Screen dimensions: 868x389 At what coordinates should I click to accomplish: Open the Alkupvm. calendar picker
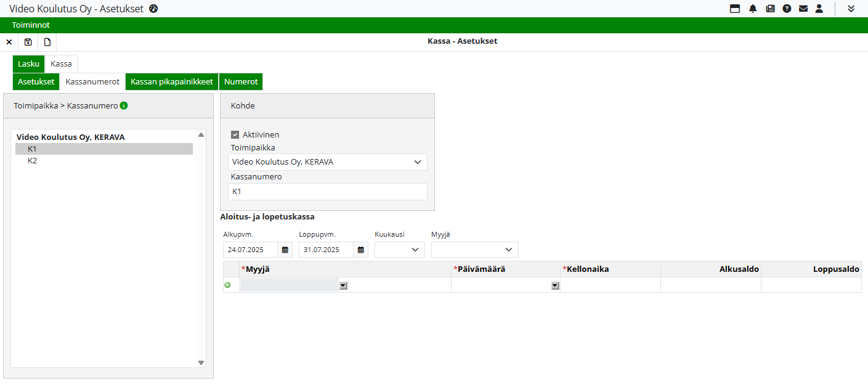tap(285, 250)
